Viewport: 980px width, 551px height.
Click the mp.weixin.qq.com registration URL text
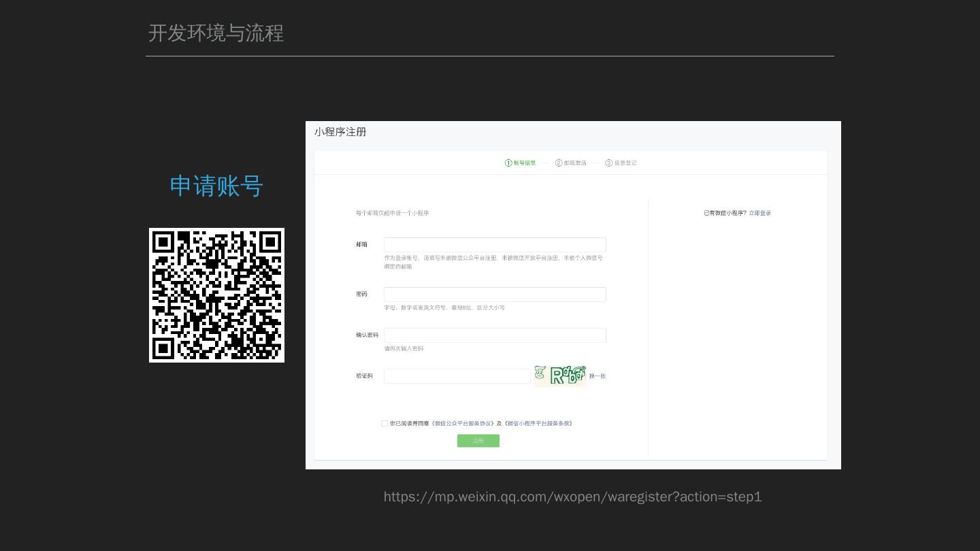(x=573, y=497)
